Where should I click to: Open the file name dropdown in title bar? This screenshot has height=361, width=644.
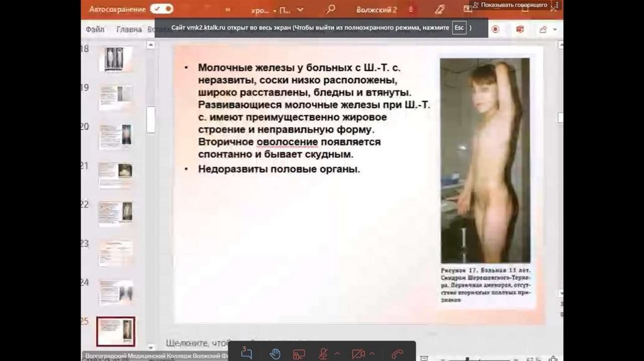[x=300, y=10]
